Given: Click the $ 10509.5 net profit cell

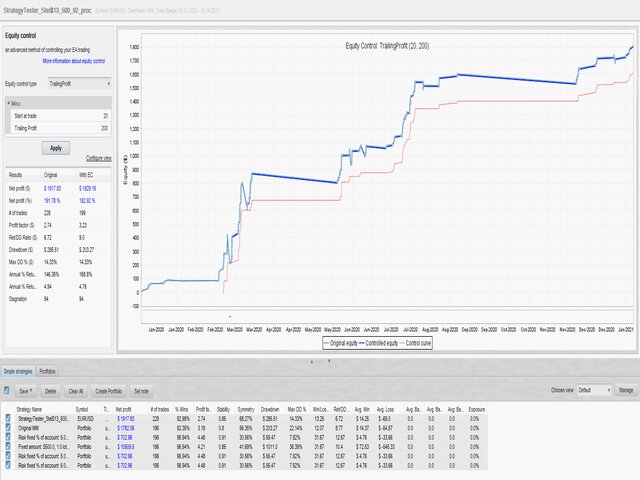Looking at the screenshot, I should click(126, 447).
